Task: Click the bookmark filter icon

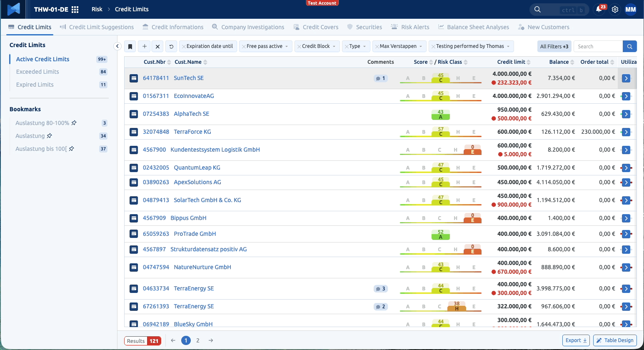Action: tap(130, 46)
